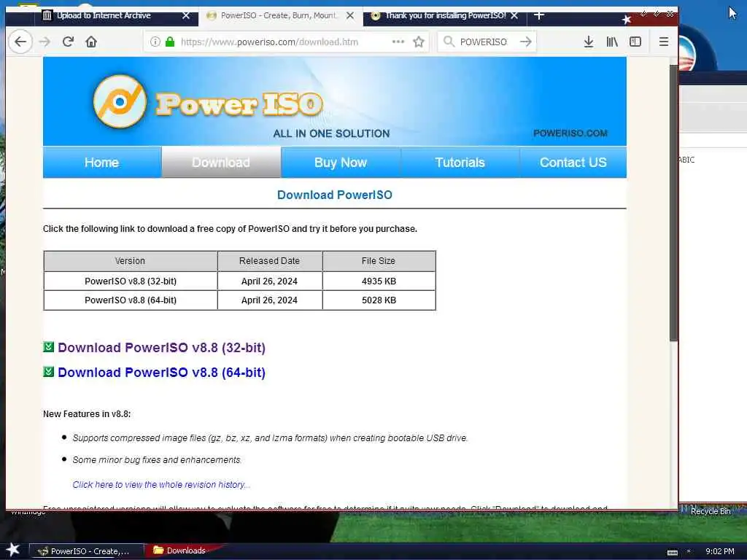Submit search with the arrow next to POWERISO
This screenshot has height=560, width=747.
click(x=526, y=42)
